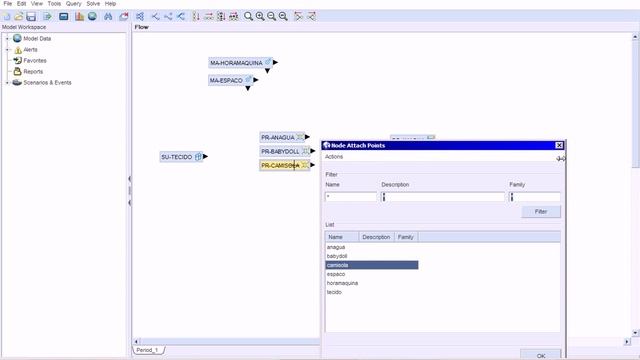640x360 pixels.
Task: Select the MA-ESPACO node
Action: click(230, 80)
